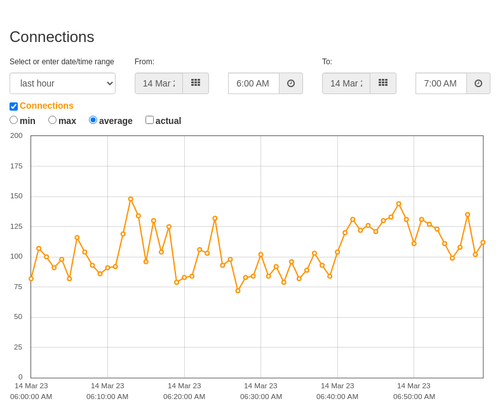
Task: Open the To date calendar picker icon
Action: [383, 83]
